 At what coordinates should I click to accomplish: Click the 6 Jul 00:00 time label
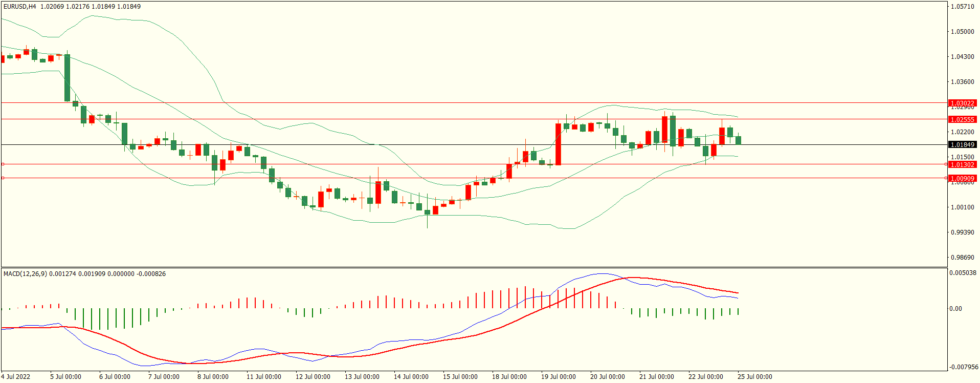(x=115, y=377)
